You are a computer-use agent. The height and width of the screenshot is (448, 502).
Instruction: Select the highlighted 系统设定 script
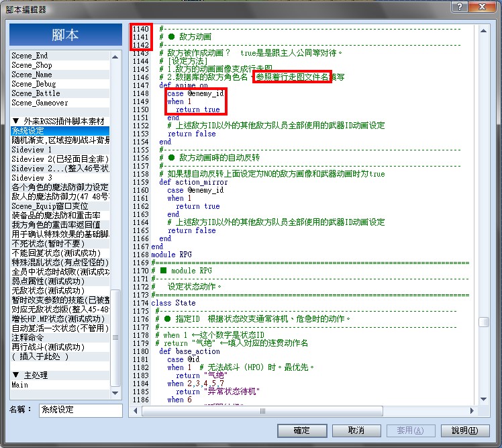click(x=60, y=131)
